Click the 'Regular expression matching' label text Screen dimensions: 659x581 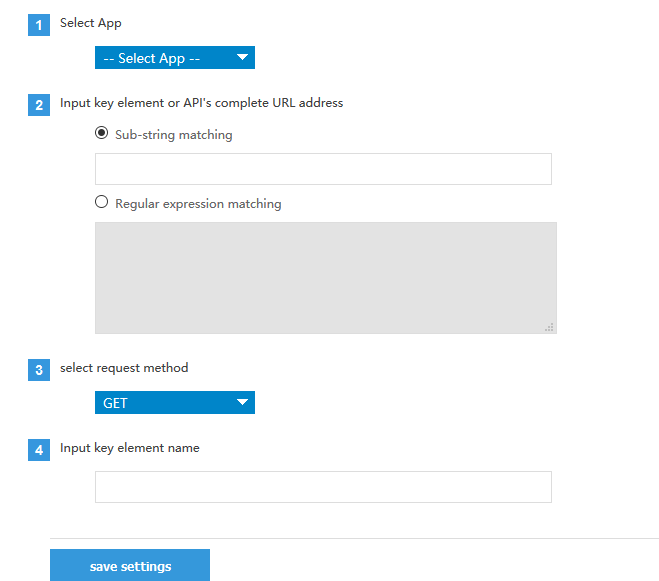pos(198,204)
